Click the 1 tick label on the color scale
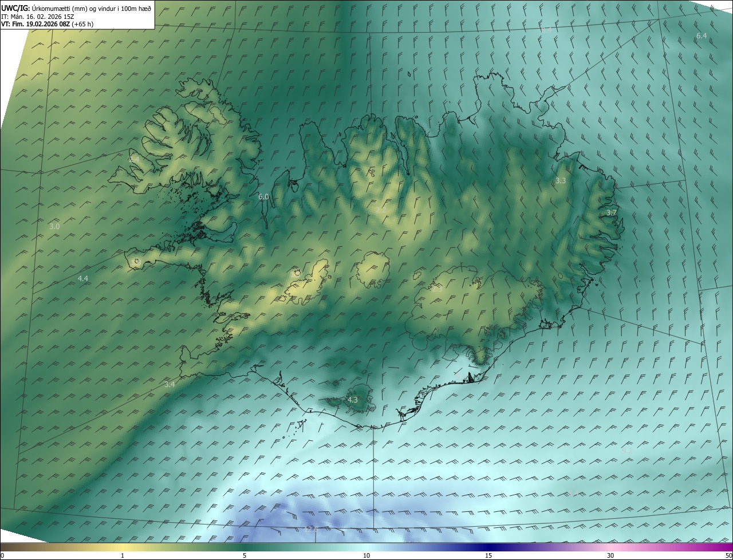 tap(123, 555)
